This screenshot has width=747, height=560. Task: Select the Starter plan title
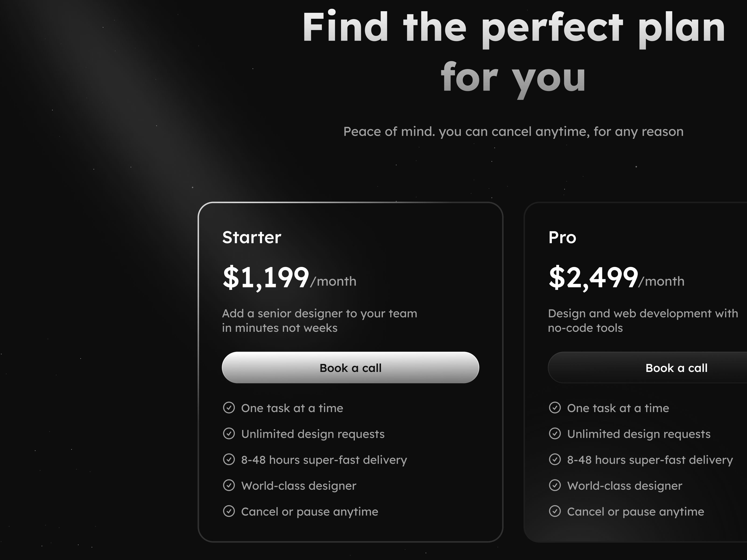point(251,237)
